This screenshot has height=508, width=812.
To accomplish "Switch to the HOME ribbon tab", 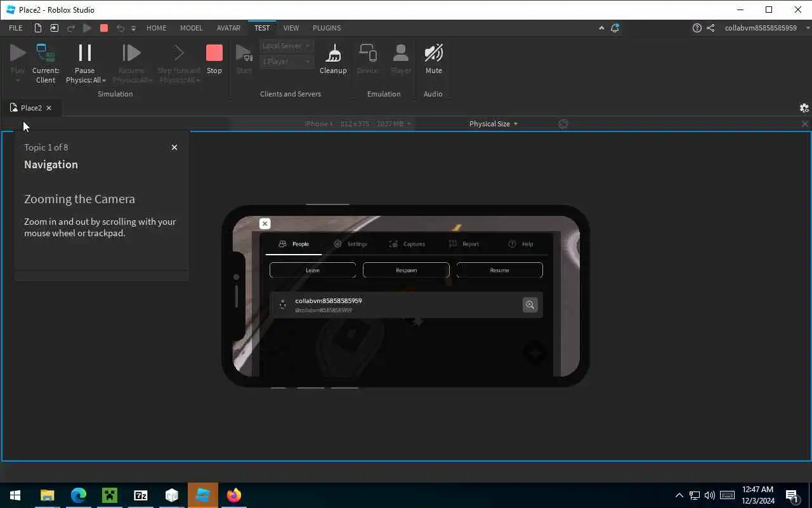I will [156, 28].
